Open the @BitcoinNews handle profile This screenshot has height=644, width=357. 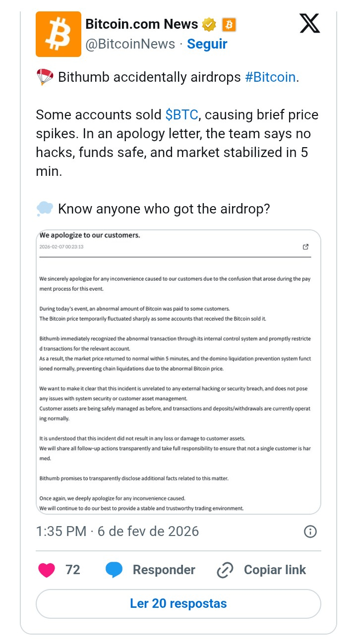(130, 44)
